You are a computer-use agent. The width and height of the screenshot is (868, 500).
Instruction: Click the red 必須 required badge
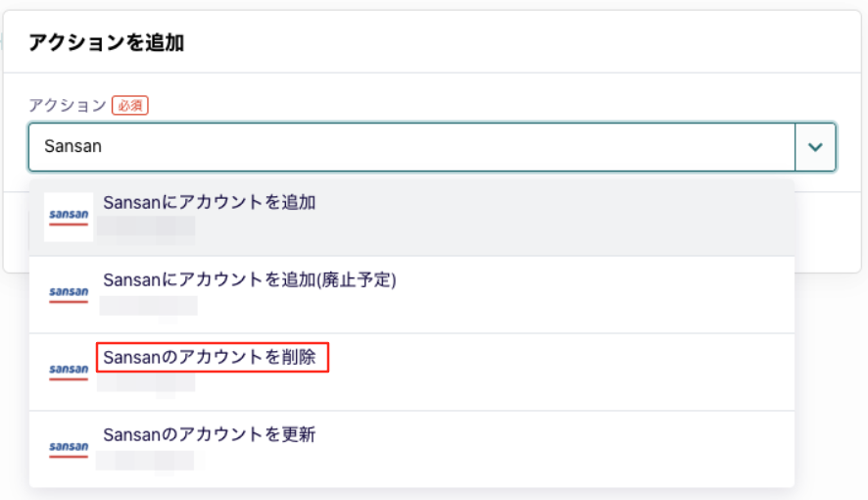pos(130,105)
